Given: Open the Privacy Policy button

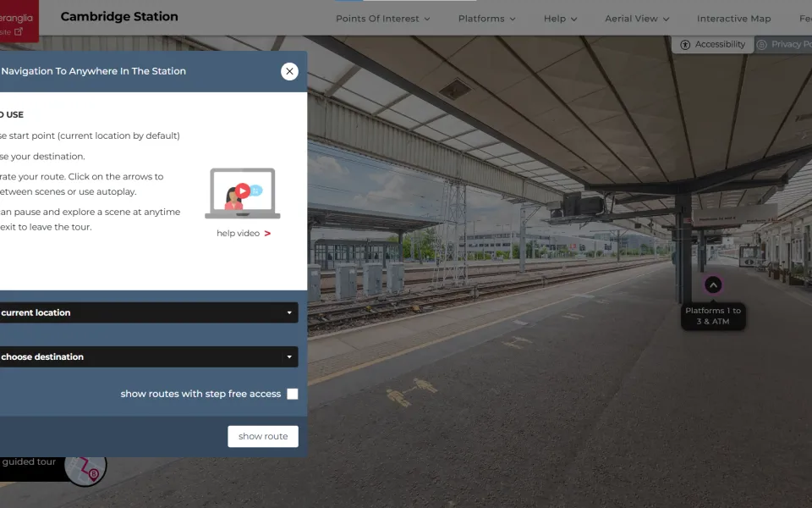Looking at the screenshot, I should [784, 45].
